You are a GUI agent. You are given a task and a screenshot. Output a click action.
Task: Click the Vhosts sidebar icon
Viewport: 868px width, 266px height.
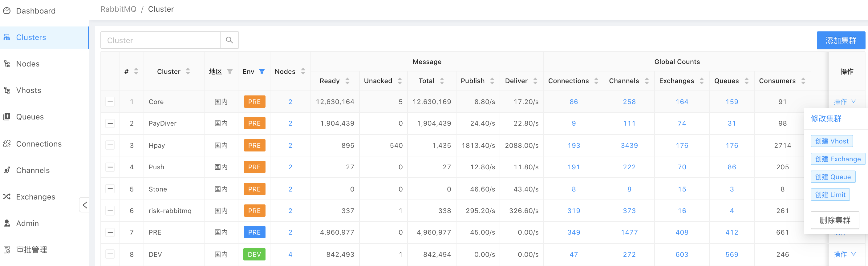point(7,90)
